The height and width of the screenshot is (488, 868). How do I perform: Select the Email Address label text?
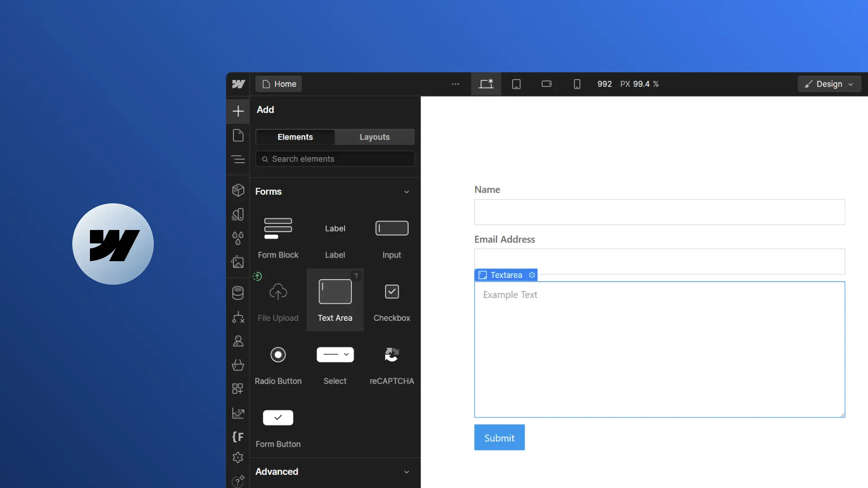pos(505,239)
